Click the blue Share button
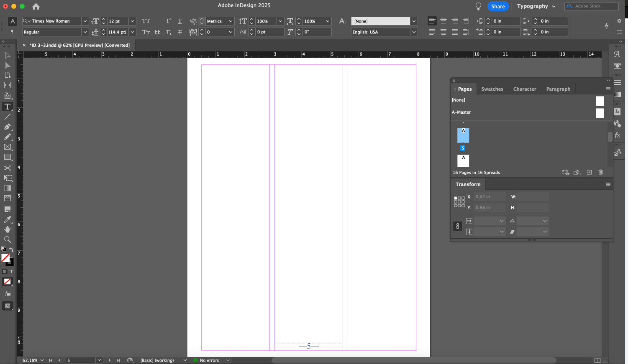The height and width of the screenshot is (364, 628). pyautogui.click(x=498, y=6)
